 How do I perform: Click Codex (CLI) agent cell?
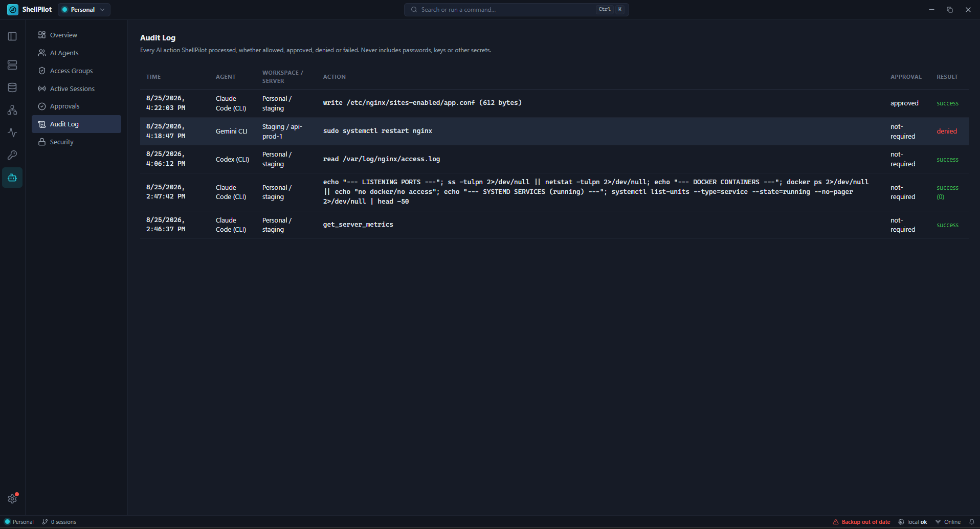232,160
